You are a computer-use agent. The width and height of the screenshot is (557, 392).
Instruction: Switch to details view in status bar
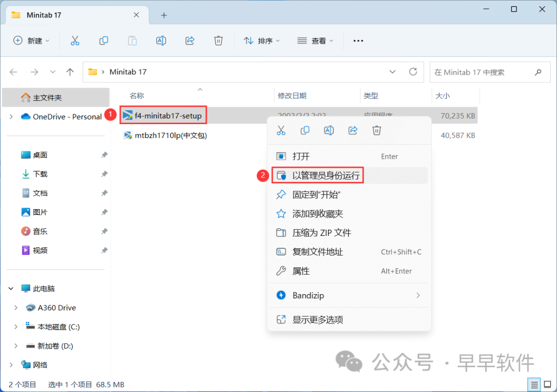click(535, 384)
